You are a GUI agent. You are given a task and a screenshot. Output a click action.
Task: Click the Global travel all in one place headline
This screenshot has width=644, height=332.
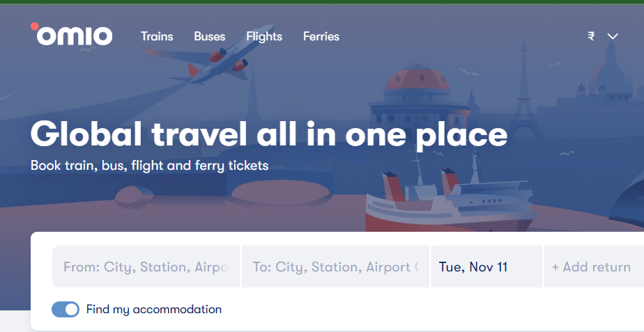(268, 134)
